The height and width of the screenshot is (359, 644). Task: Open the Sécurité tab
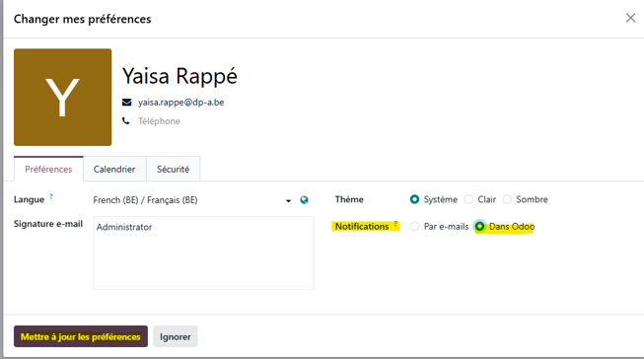[x=173, y=169]
